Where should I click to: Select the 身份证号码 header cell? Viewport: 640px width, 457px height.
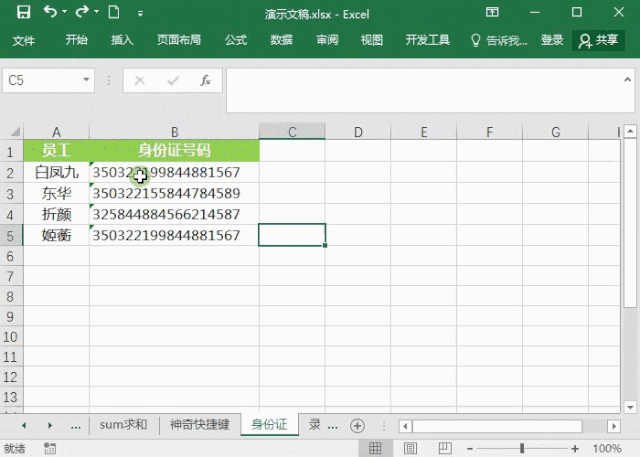pos(174,151)
